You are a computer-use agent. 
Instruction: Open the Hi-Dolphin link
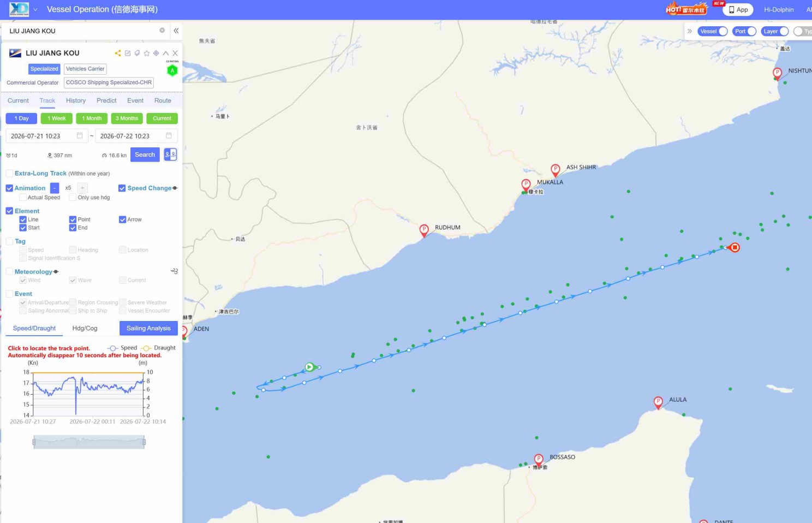click(x=779, y=9)
